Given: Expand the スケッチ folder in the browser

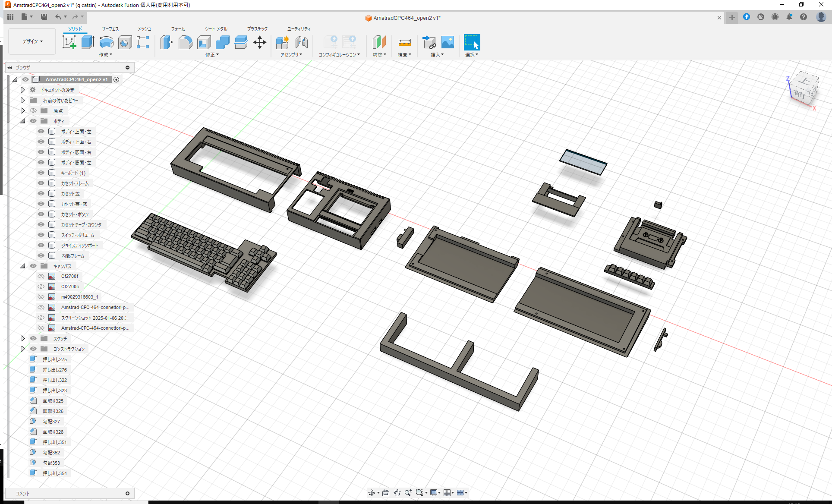Looking at the screenshot, I should pyautogui.click(x=23, y=338).
